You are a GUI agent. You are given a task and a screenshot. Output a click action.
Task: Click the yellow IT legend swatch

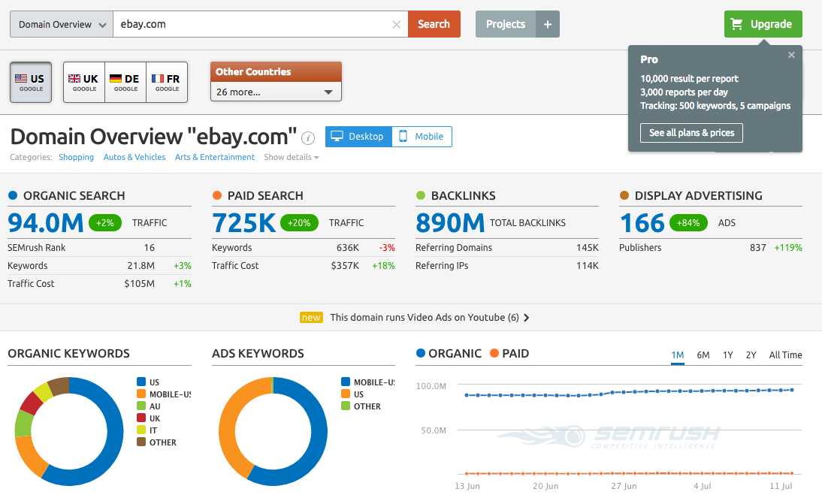(x=141, y=430)
